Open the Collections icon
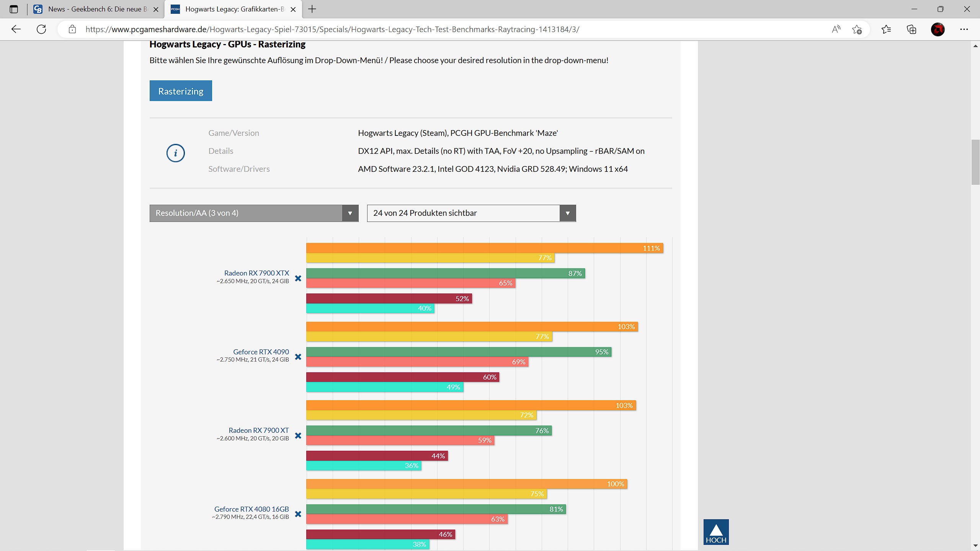Image resolution: width=980 pixels, height=551 pixels. tap(911, 29)
